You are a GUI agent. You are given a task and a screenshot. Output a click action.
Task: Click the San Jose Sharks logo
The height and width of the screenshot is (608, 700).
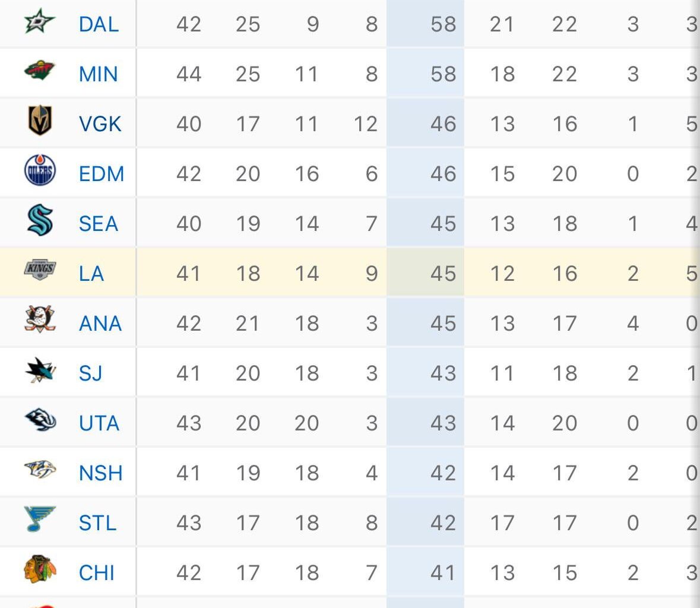pyautogui.click(x=39, y=373)
